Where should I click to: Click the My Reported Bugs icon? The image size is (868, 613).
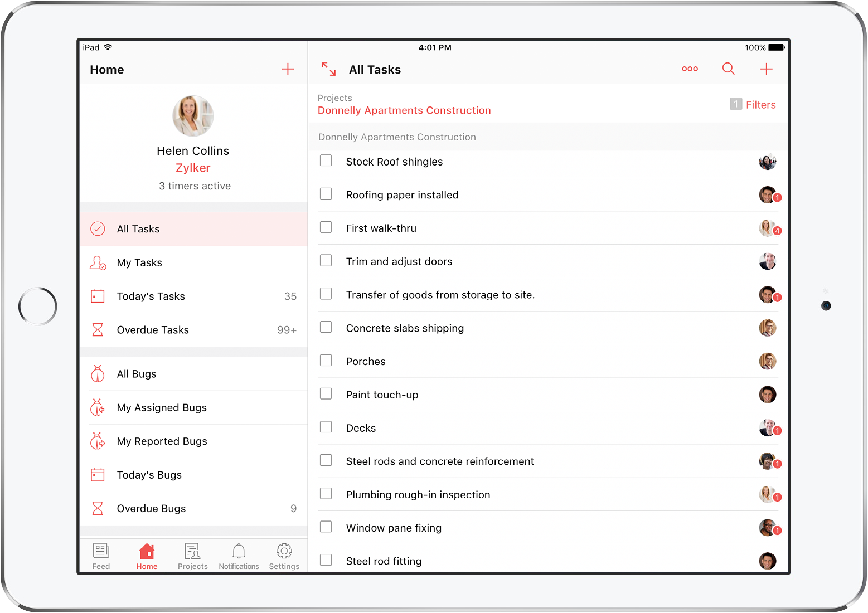[98, 441]
